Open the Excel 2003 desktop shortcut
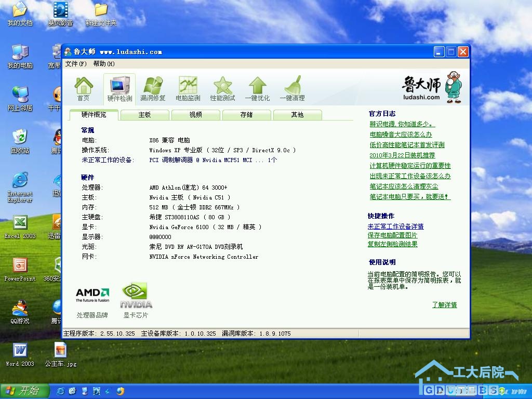Viewport: 532px width, 399px height. 20,227
